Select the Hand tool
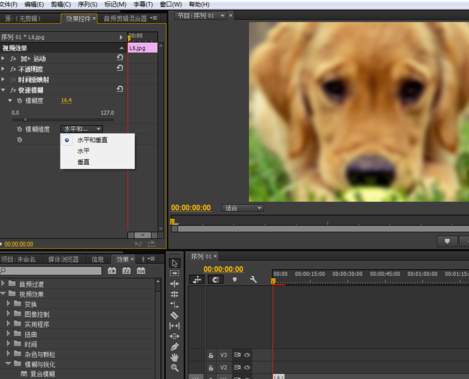 (174, 357)
